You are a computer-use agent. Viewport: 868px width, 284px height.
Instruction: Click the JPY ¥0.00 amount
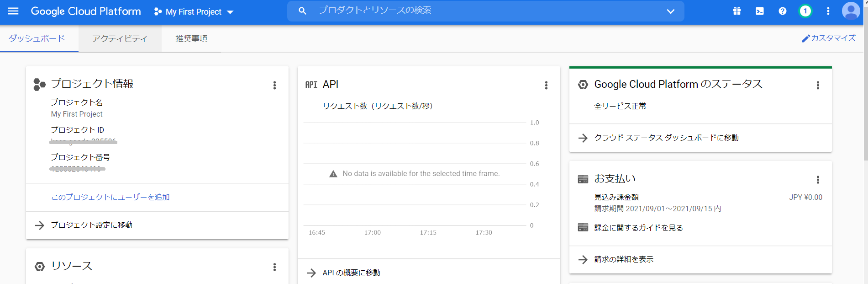(x=805, y=197)
